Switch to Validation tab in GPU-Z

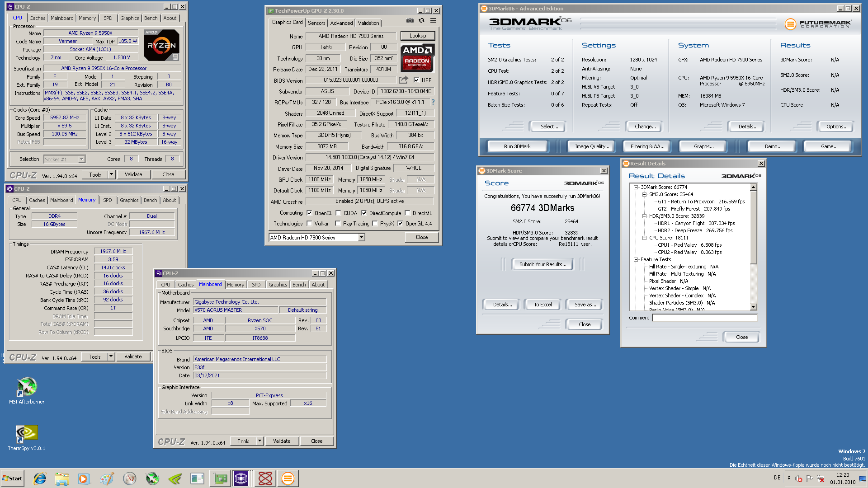368,23
